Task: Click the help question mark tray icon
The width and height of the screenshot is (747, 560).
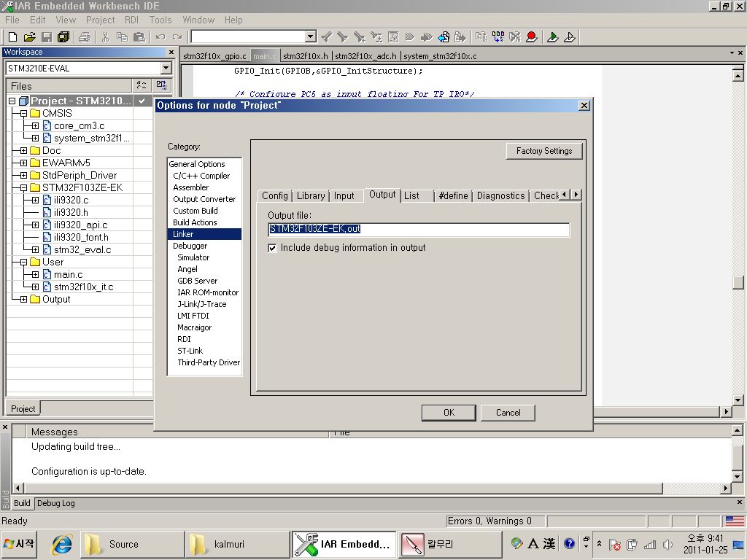Action: [x=569, y=543]
